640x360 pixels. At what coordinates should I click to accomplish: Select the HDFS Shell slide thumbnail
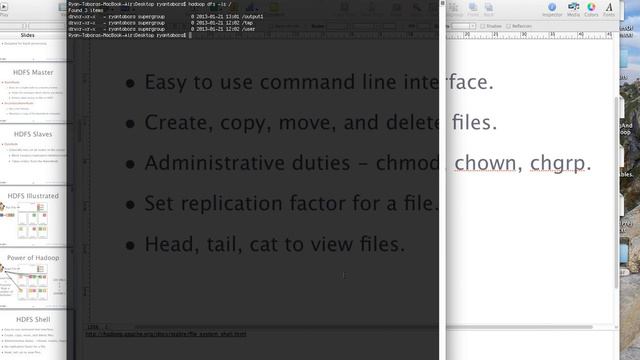point(33,335)
